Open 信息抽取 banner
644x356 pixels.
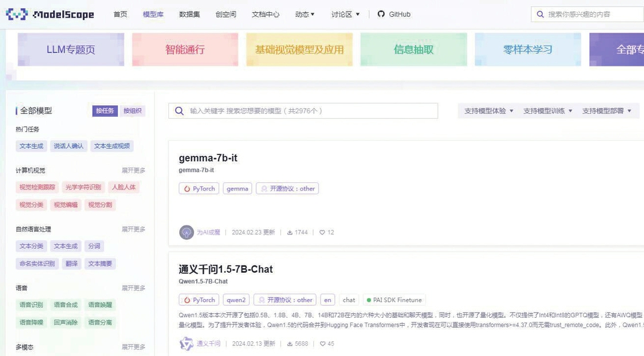coord(414,50)
